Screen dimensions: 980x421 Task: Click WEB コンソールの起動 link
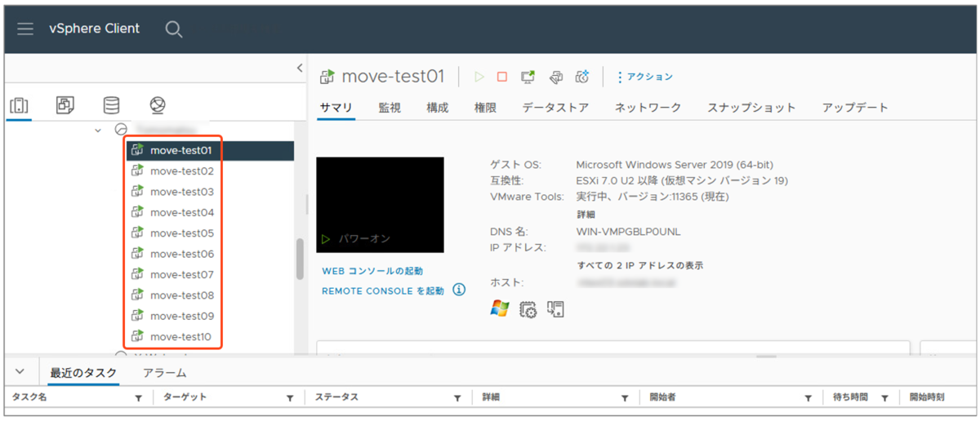(x=372, y=271)
